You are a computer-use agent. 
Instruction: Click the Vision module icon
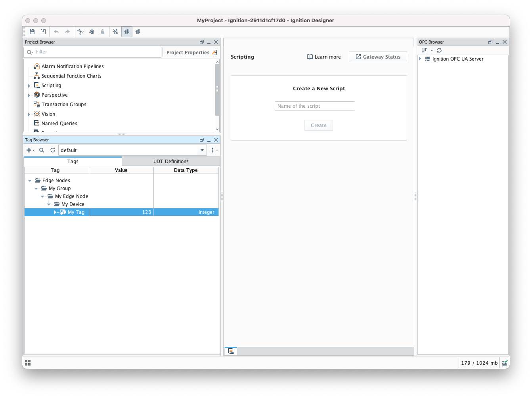pos(37,114)
